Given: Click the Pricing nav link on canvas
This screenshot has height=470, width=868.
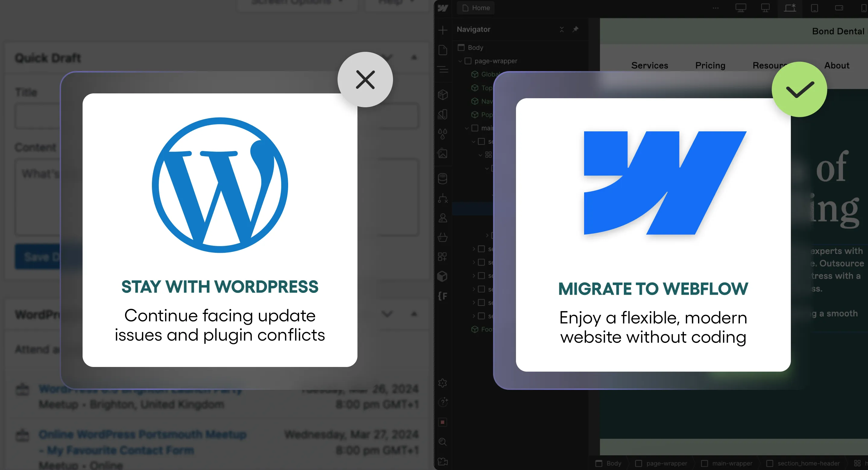Looking at the screenshot, I should [710, 65].
